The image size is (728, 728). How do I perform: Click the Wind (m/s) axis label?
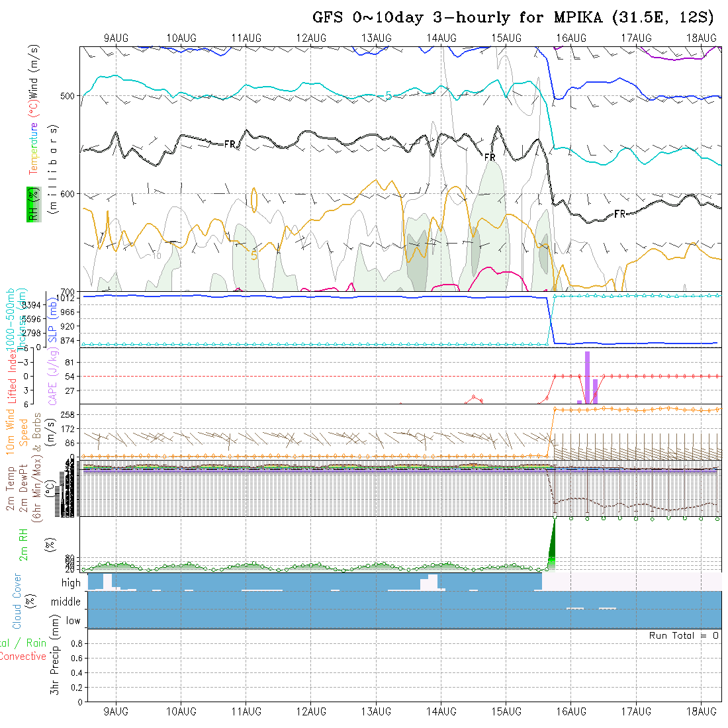point(33,71)
